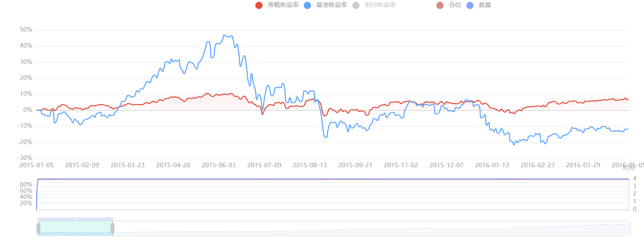Click the right handle of zoom slider
Image resolution: width=644 pixels, height=249 pixels.
tap(112, 228)
